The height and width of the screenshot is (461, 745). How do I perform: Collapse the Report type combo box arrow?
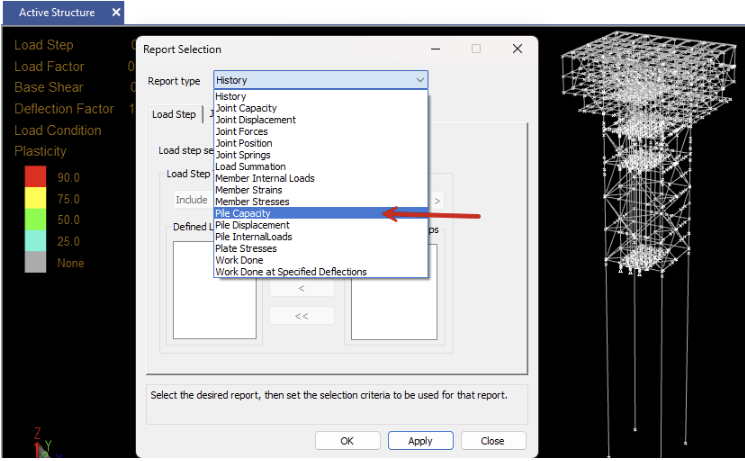420,80
